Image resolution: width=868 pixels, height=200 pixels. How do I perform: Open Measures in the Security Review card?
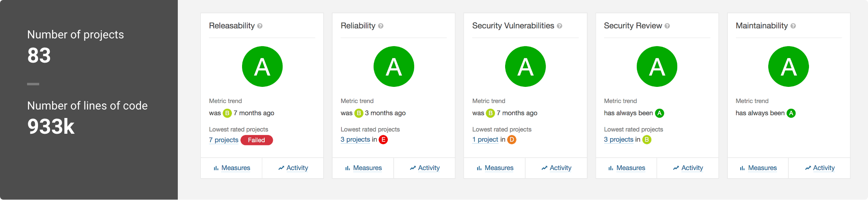point(627,168)
